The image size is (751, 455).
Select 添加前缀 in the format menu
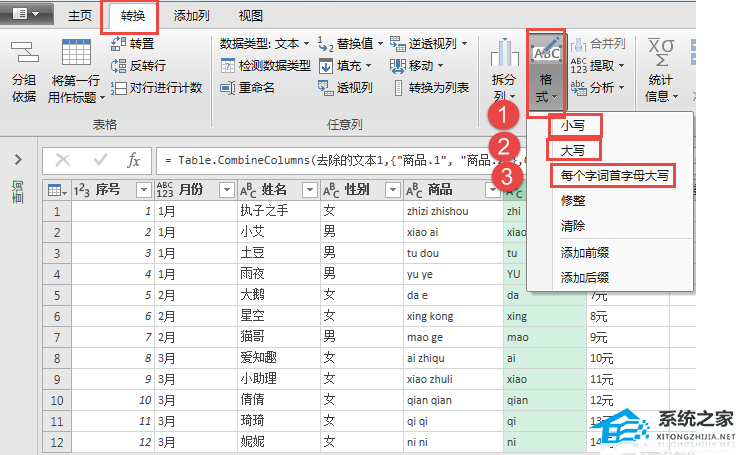585,253
